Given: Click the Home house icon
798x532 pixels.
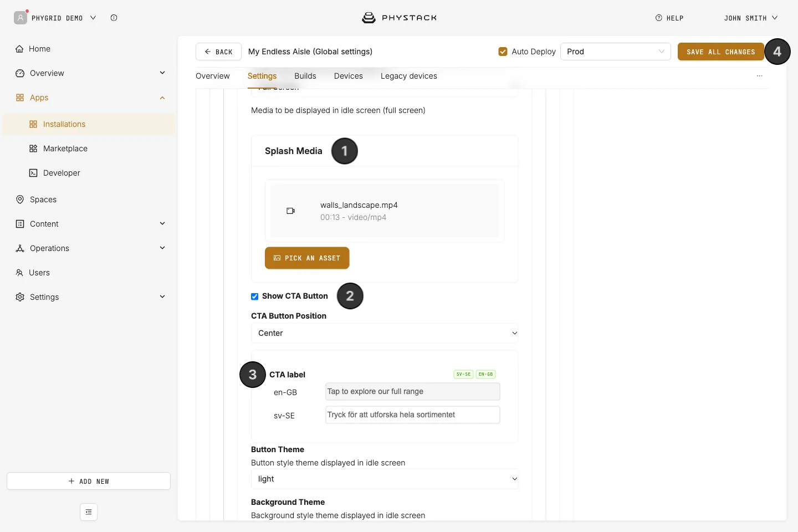Looking at the screenshot, I should pos(19,49).
